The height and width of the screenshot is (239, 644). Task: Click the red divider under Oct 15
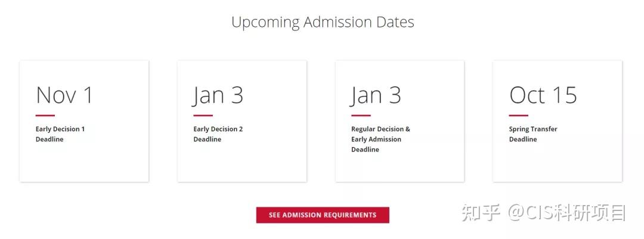pos(518,115)
